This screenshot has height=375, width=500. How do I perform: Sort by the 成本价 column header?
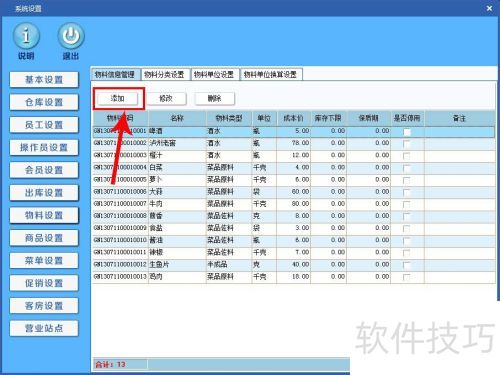[293, 118]
